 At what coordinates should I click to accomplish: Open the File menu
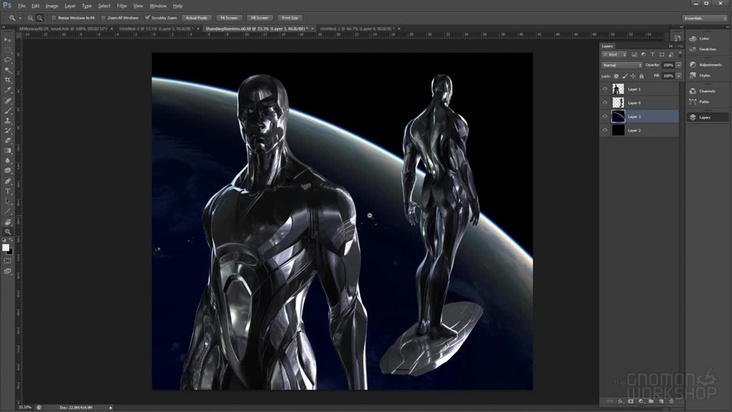click(21, 6)
